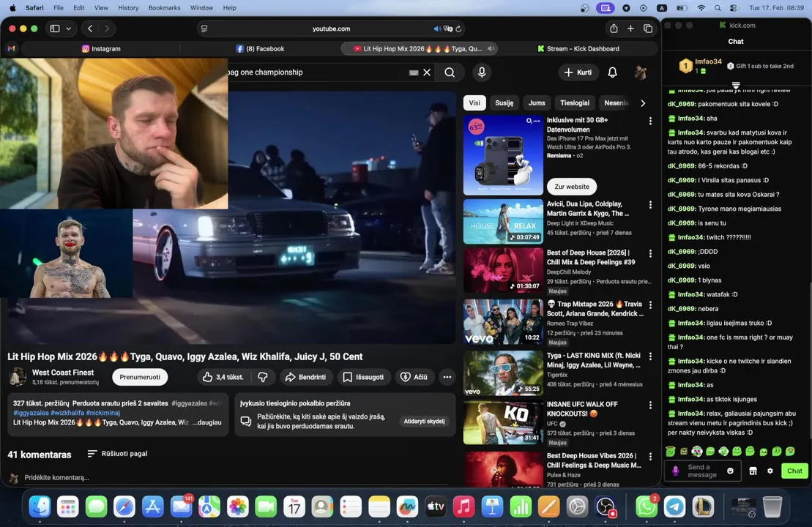Reload page with Safari refresh icon
This screenshot has height=527, width=812.
point(458,29)
